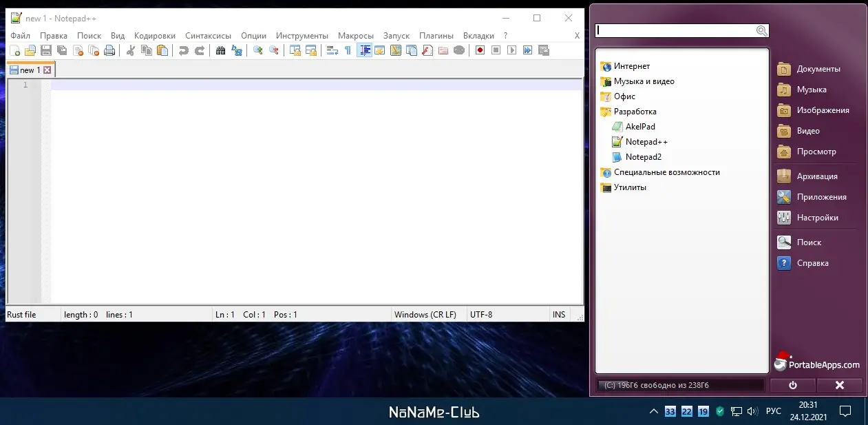Image resolution: width=868 pixels, height=425 pixels.
Task: Click the Paste clipboard icon
Action: [162, 50]
